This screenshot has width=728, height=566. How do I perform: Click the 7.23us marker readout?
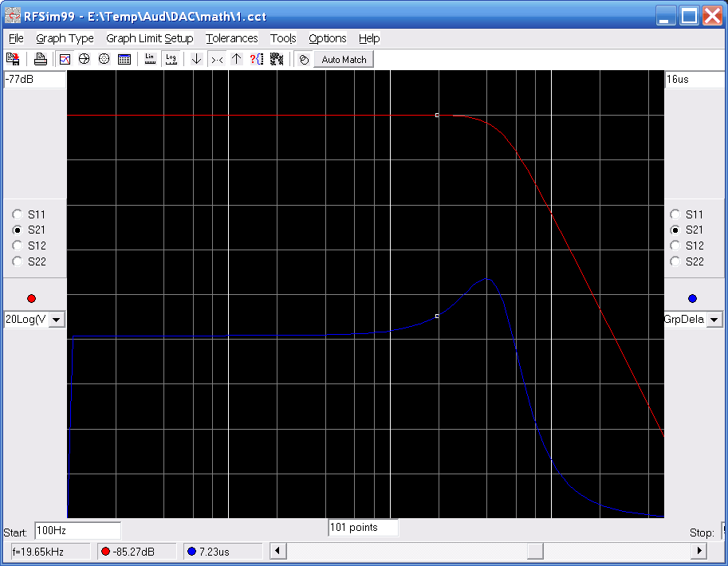coord(223,552)
